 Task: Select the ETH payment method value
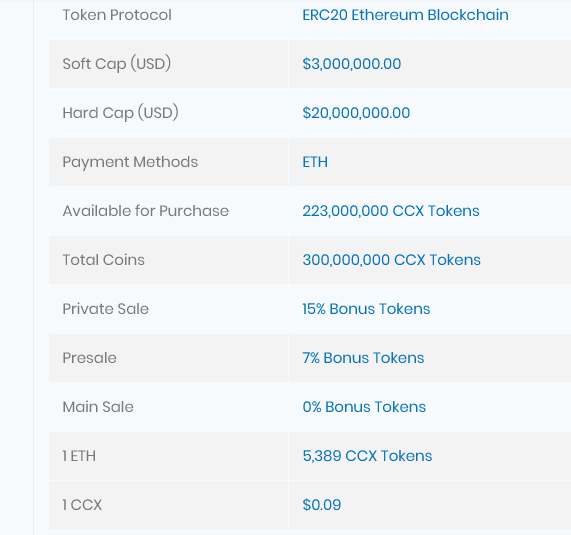(x=315, y=162)
